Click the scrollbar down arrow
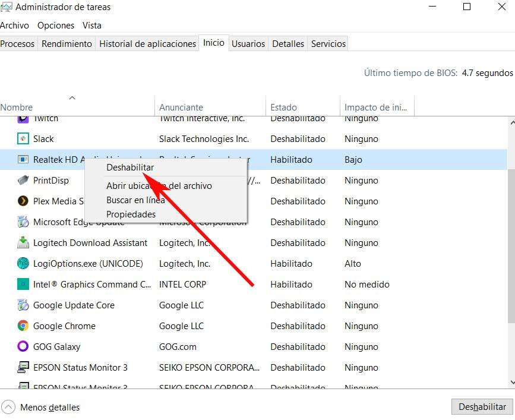 point(511,382)
